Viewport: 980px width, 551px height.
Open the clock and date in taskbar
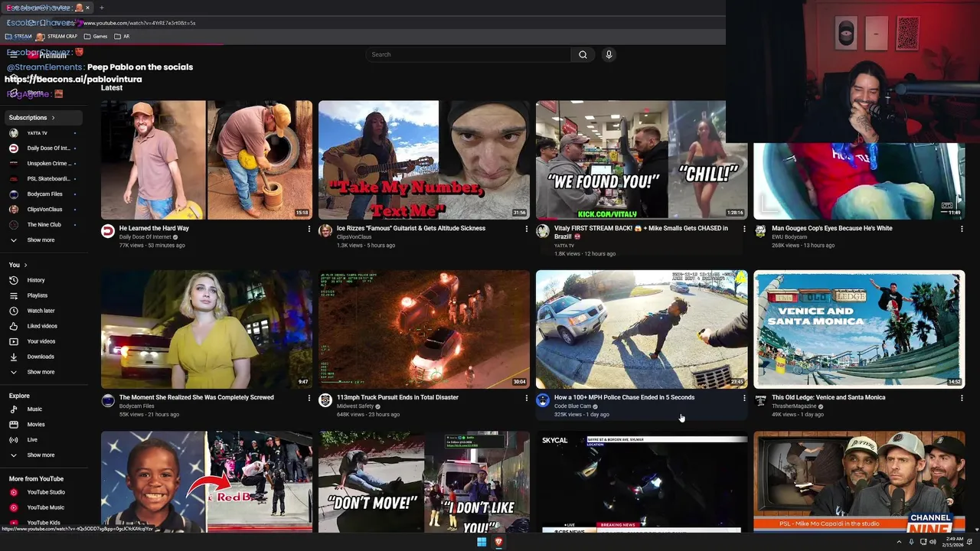[954, 542]
